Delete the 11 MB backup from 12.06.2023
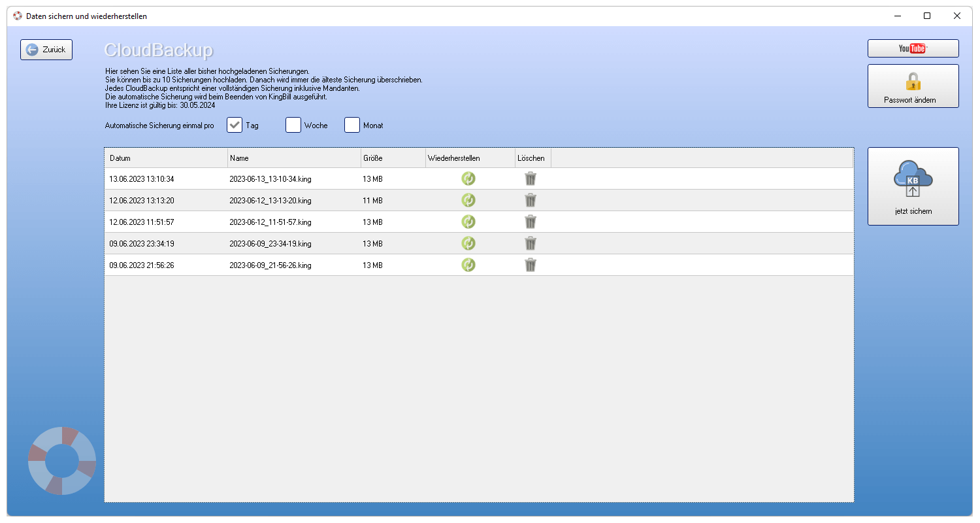This screenshot has height=523, width=980. (530, 200)
